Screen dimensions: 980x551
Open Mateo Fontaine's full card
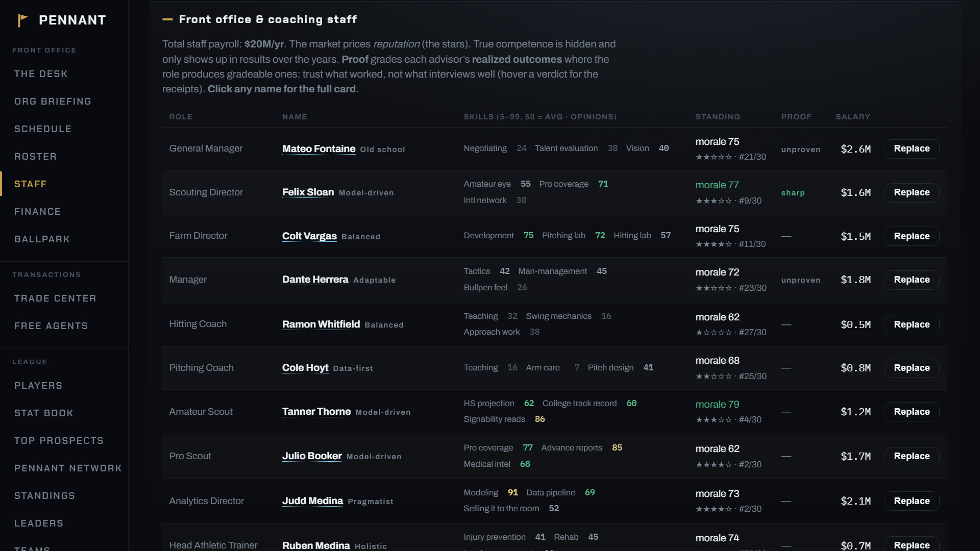click(318, 148)
